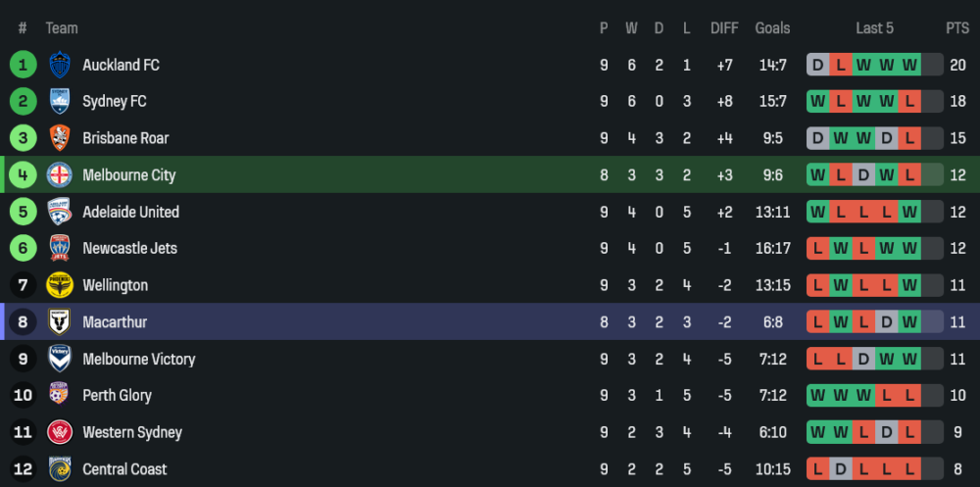Click the Perth Glory club crest
Image resolution: width=980 pixels, height=487 pixels.
[61, 396]
